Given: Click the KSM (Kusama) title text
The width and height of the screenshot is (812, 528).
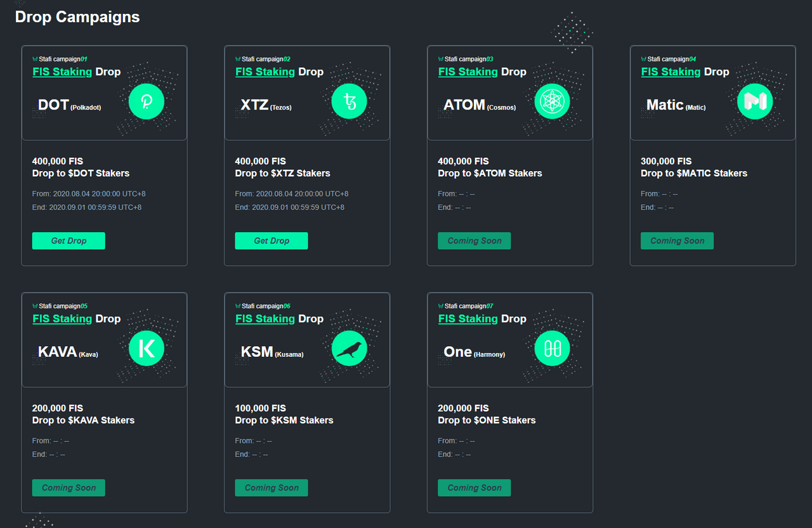Looking at the screenshot, I should pyautogui.click(x=272, y=352).
